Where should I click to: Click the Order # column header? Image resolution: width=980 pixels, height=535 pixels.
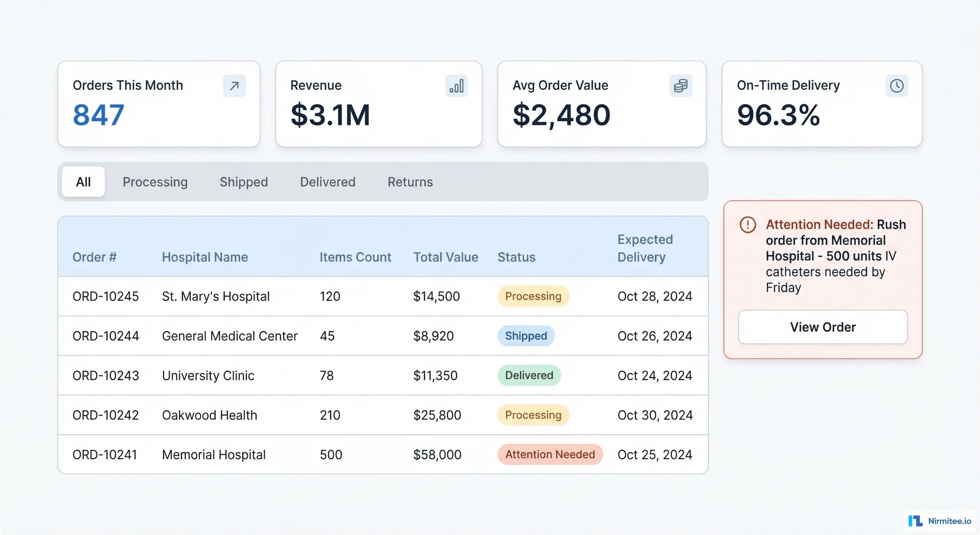point(94,257)
